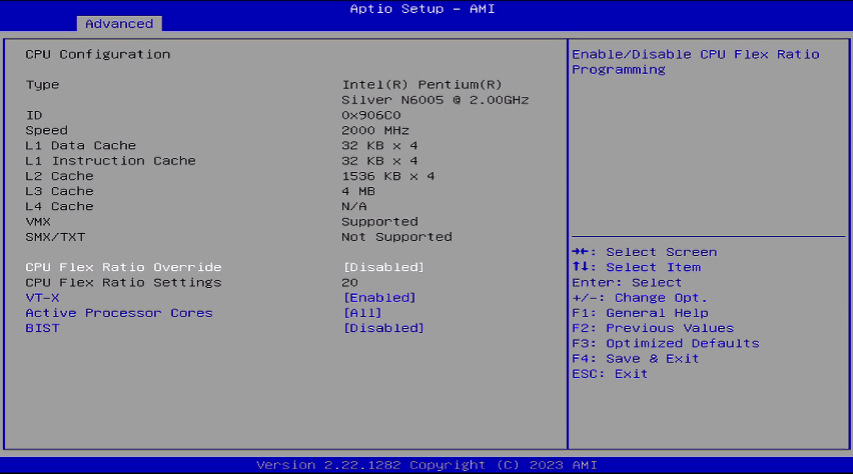Select Active Processor Cores setting
This screenshot has height=474, width=853.
click(x=119, y=313)
